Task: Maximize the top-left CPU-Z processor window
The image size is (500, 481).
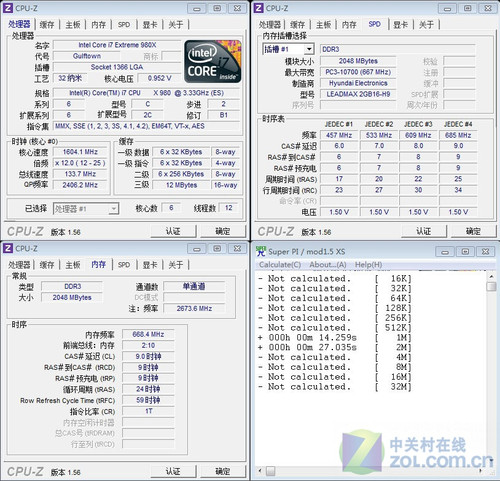Action: pos(217,8)
